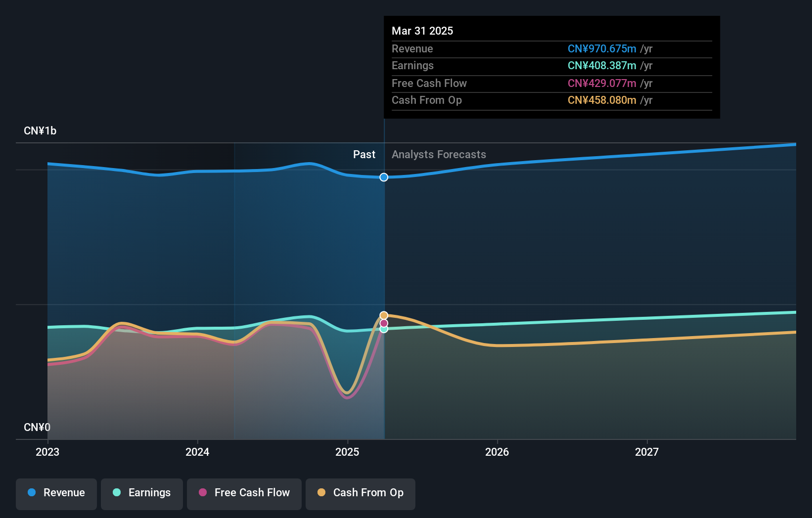The image size is (812, 518).
Task: Click the Past label on the chart
Action: (x=364, y=155)
